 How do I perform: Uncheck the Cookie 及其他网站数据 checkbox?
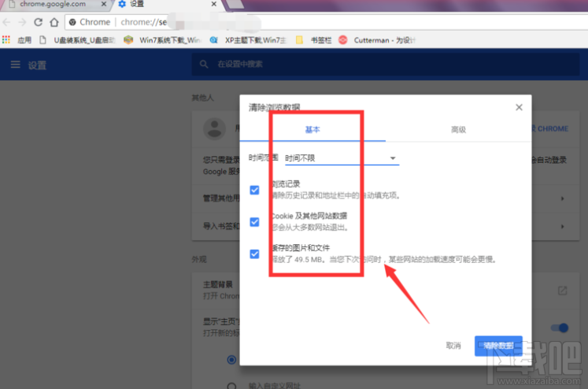pos(254,222)
